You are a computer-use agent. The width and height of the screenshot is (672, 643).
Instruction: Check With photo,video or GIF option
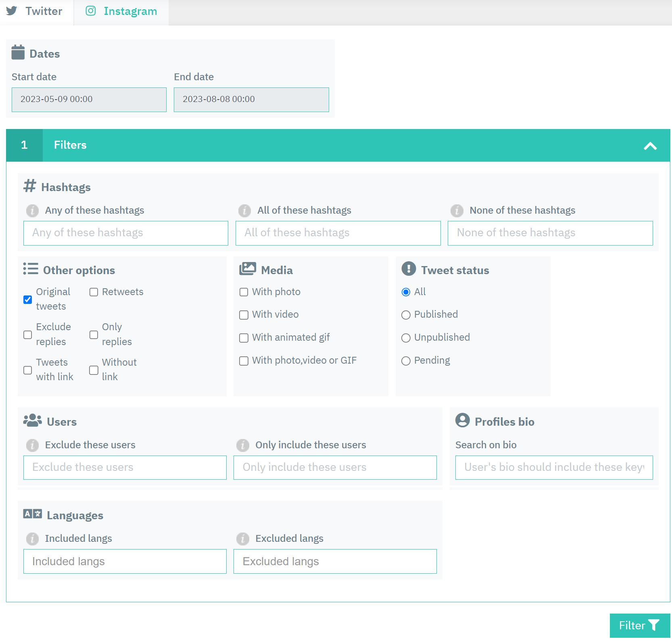coord(244,361)
